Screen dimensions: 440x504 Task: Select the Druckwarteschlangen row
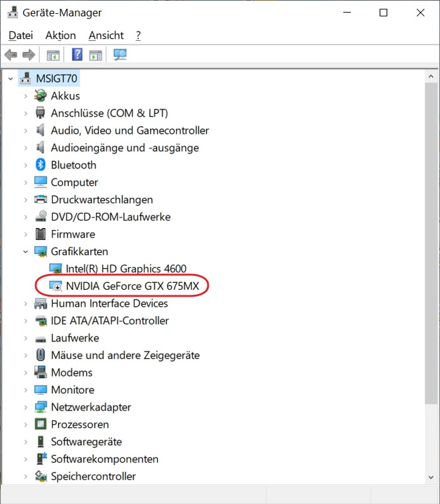(x=101, y=200)
